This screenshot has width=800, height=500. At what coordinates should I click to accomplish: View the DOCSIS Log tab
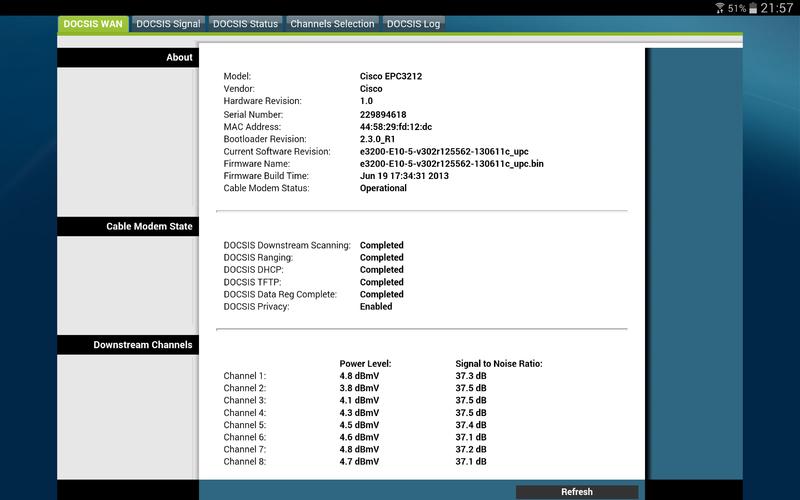click(x=413, y=24)
